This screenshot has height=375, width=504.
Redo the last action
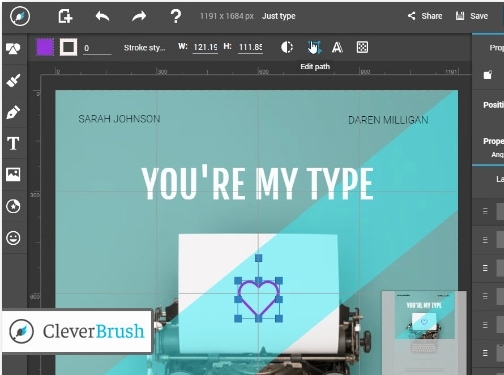pyautogui.click(x=139, y=16)
